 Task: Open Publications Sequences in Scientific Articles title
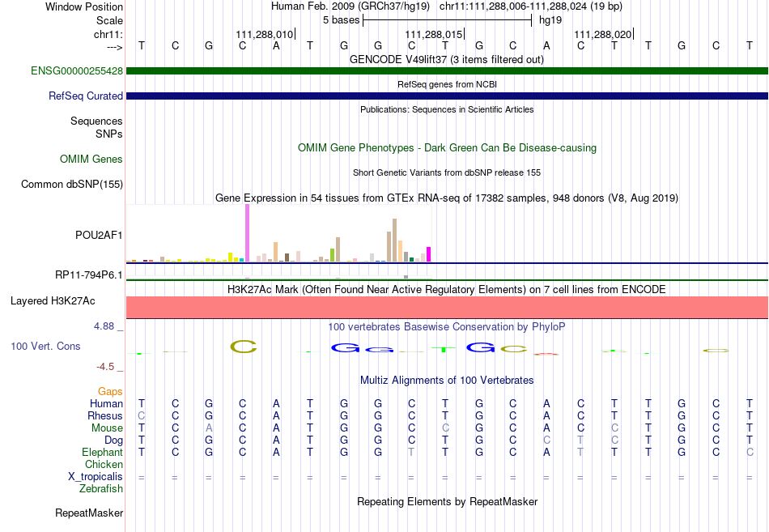click(x=447, y=109)
